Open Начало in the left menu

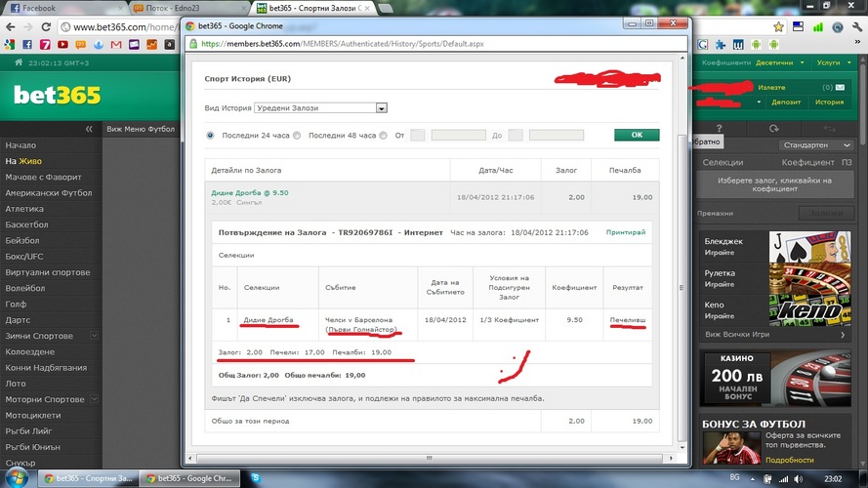click(x=21, y=145)
